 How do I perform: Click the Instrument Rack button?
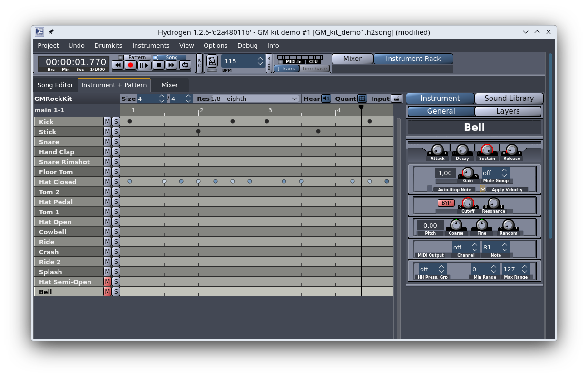[413, 59]
